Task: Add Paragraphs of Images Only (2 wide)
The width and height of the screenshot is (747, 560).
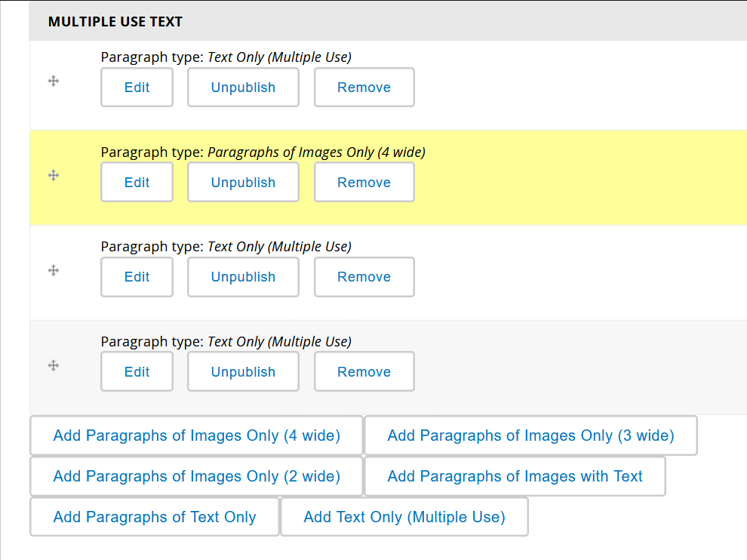Action: [196, 476]
